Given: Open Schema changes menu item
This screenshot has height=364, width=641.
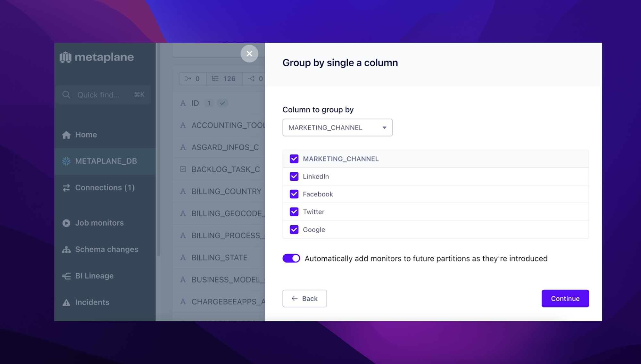Looking at the screenshot, I should tap(106, 250).
